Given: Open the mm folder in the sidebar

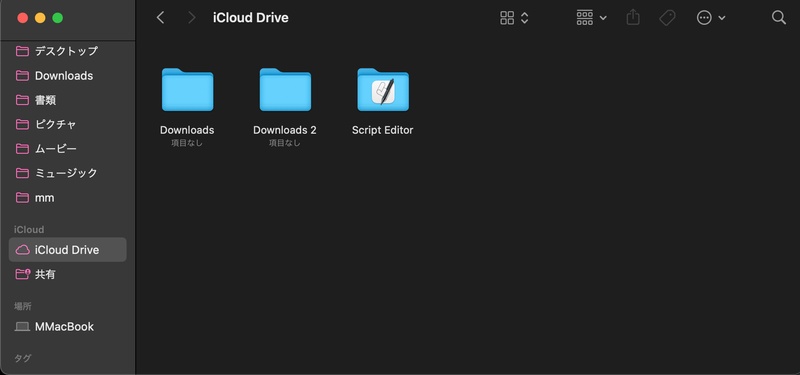Looking at the screenshot, I should (x=67, y=197).
